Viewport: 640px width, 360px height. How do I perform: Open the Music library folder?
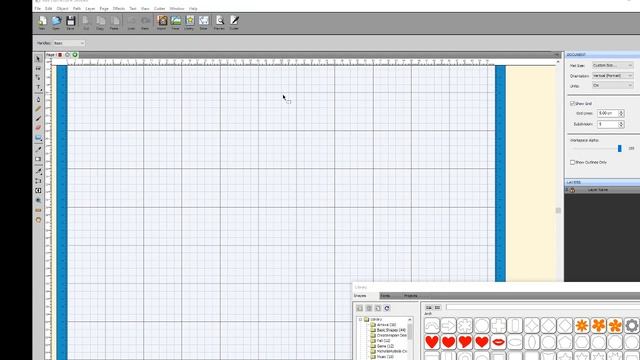[x=385, y=357]
